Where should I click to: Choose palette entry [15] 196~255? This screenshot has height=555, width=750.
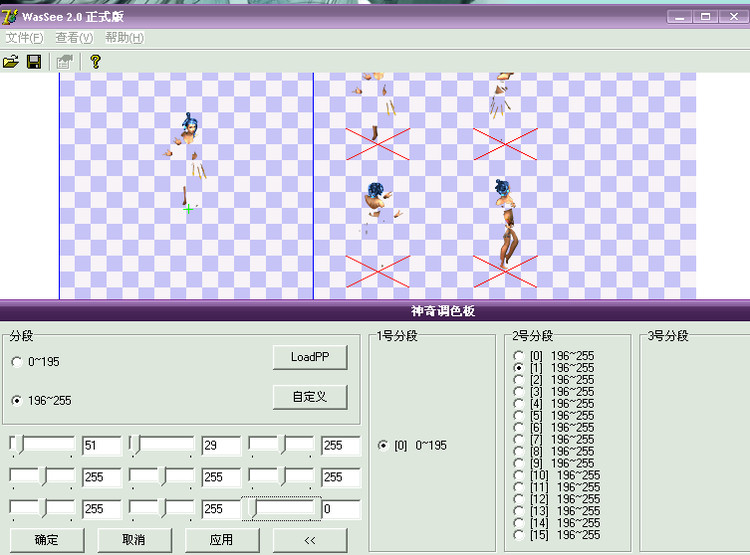(518, 535)
